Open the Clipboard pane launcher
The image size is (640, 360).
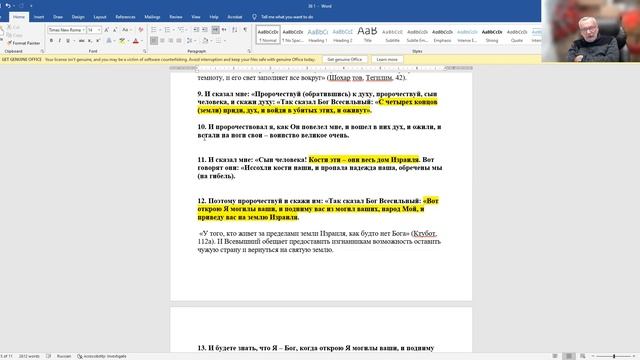[x=42, y=51]
